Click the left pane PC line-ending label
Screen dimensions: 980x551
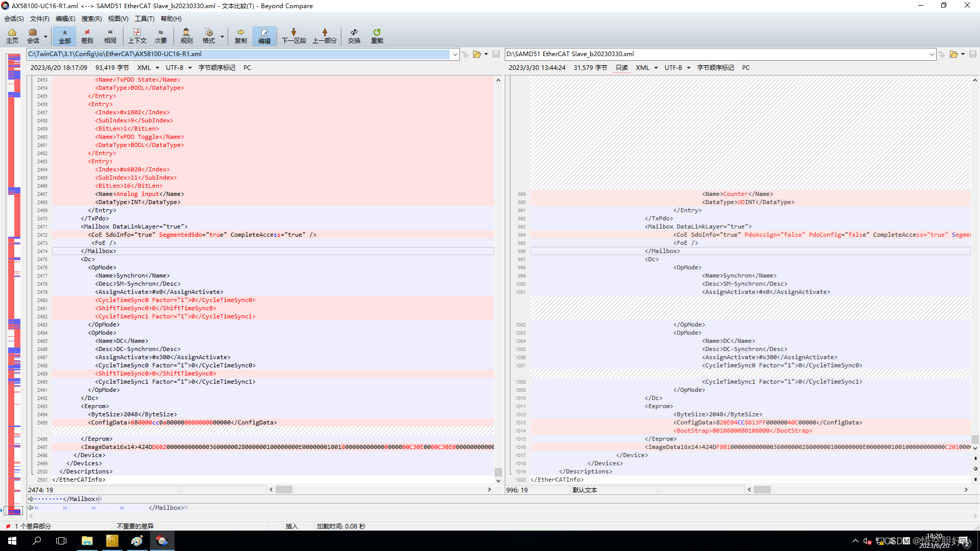pos(248,68)
